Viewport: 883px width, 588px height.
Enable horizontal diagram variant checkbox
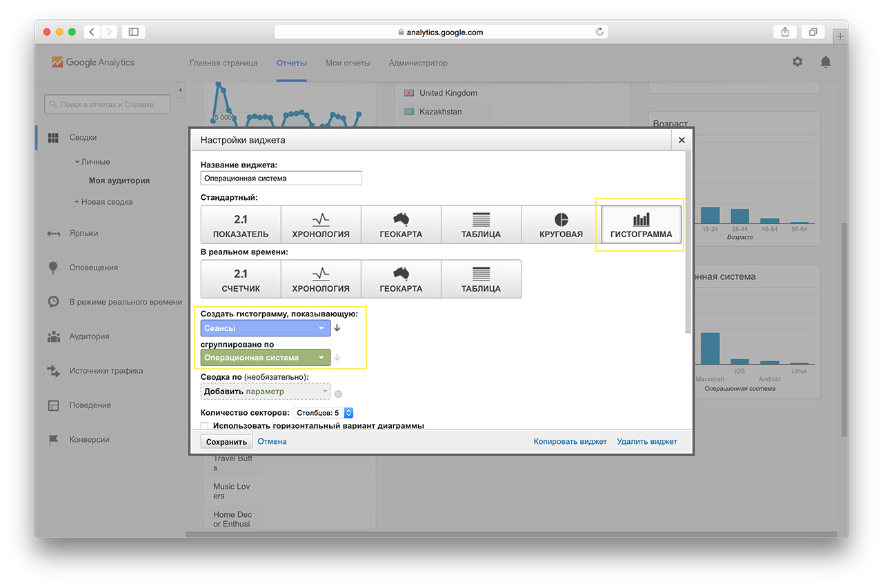[204, 426]
